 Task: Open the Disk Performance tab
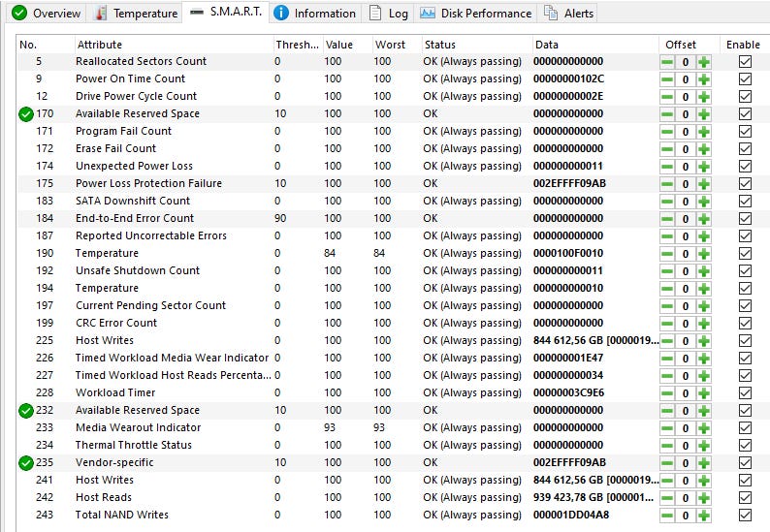(476, 14)
